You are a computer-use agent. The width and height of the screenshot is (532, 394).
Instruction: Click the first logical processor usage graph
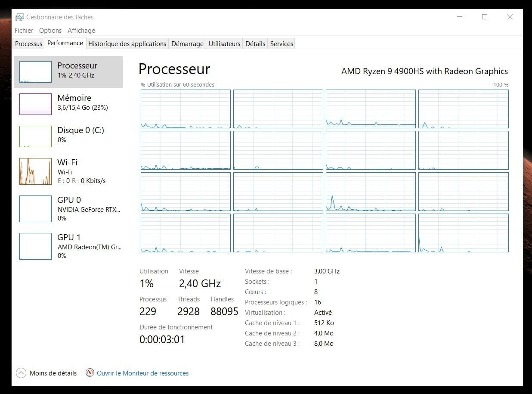point(186,109)
